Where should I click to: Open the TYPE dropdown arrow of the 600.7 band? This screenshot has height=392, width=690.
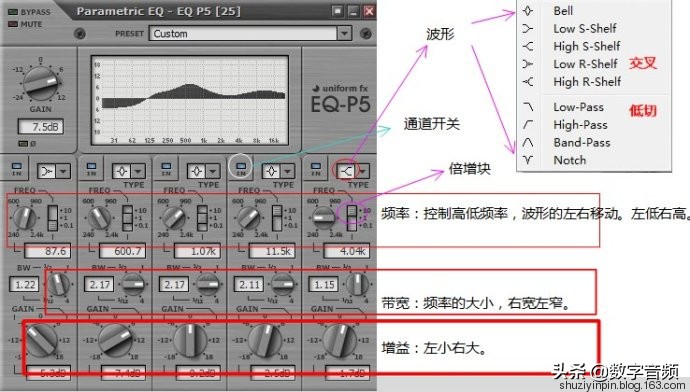coord(138,171)
